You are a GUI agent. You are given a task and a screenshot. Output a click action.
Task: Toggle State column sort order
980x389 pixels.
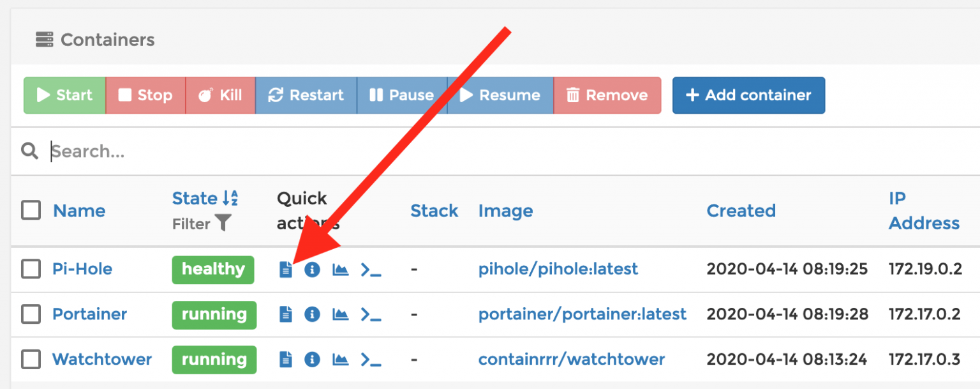(x=234, y=198)
